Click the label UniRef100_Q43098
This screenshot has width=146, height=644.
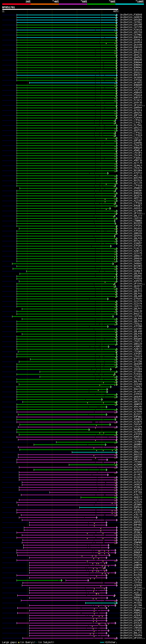coord(131,45)
